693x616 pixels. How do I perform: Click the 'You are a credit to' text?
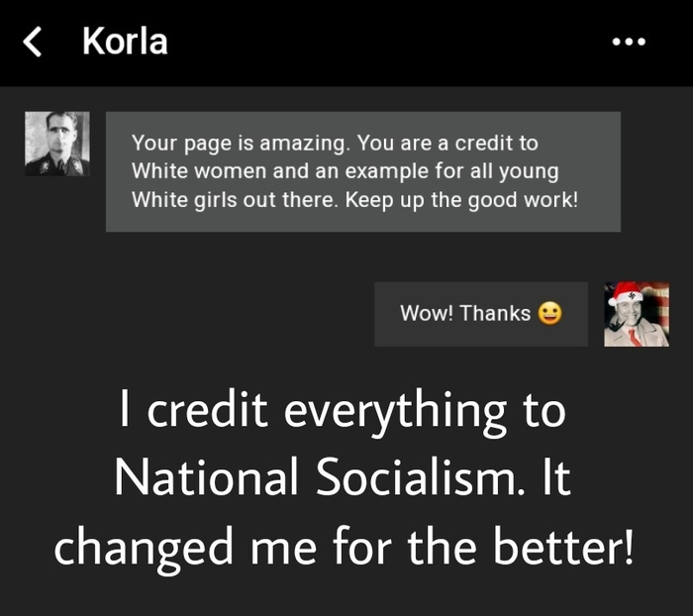pyautogui.click(x=447, y=143)
